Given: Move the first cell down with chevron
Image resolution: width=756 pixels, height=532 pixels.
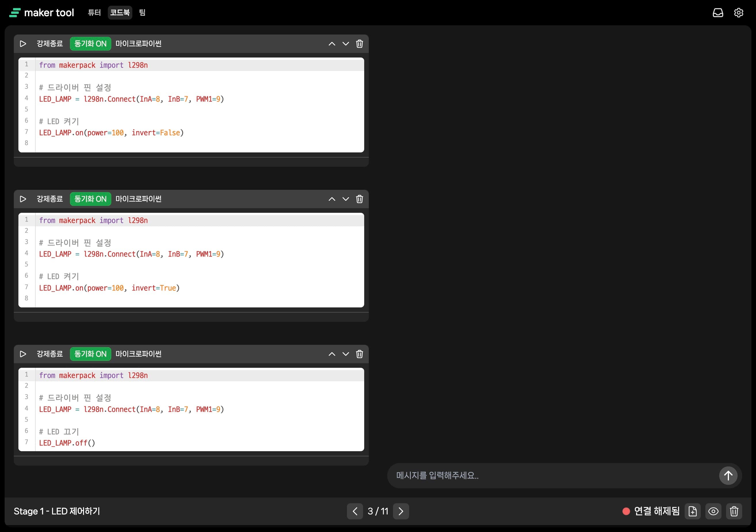Looking at the screenshot, I should tap(345, 44).
